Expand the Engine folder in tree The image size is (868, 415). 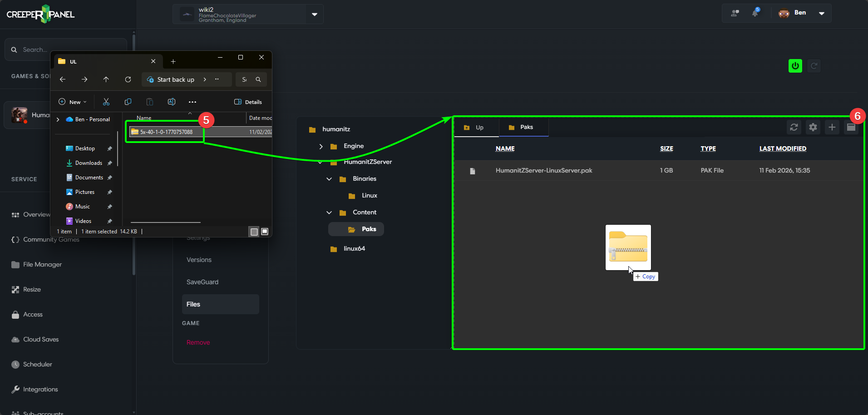[x=321, y=146]
